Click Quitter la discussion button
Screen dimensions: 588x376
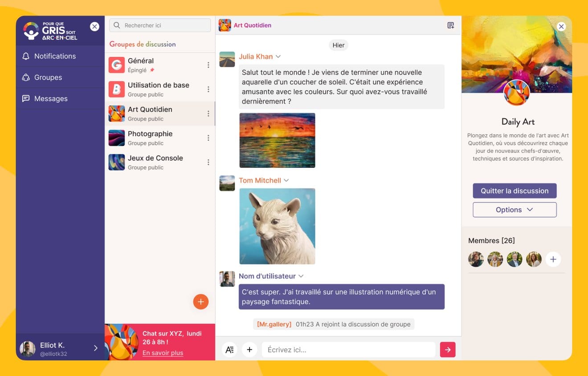514,191
